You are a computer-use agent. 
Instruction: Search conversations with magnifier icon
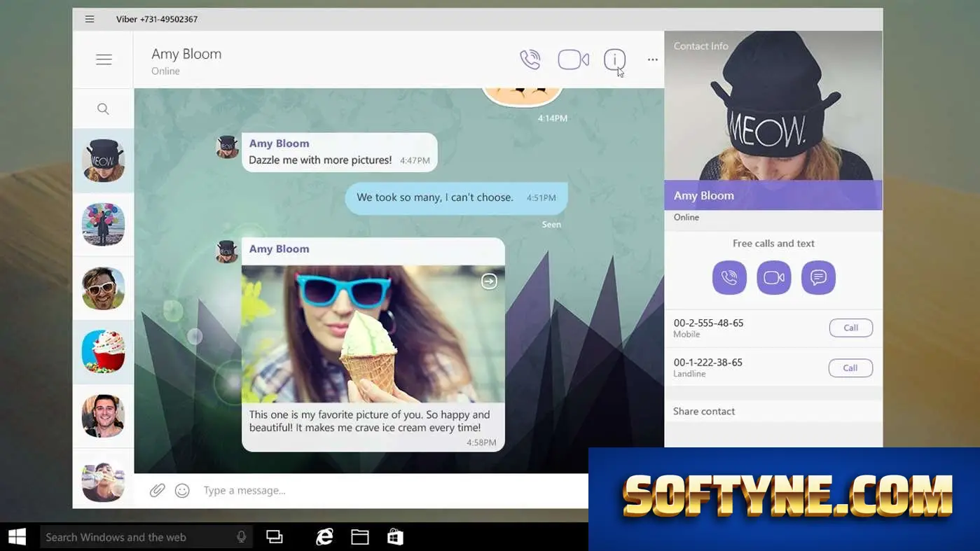103,109
